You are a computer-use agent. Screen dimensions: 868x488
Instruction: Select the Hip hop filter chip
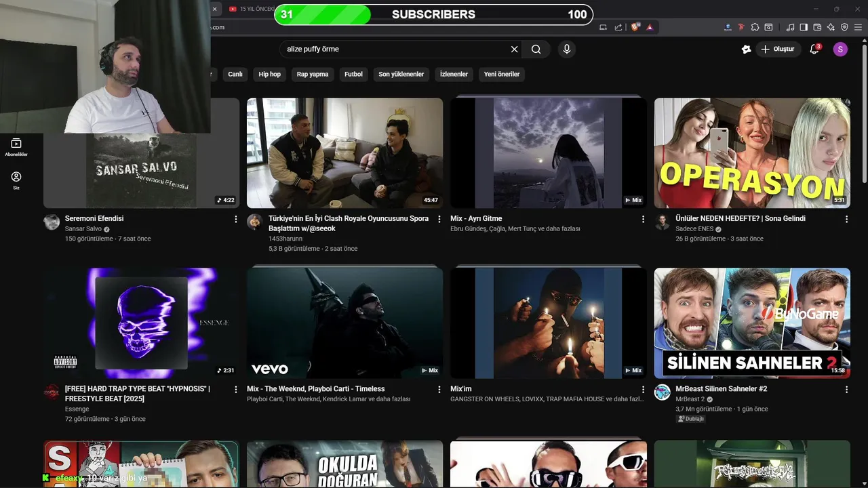point(269,75)
